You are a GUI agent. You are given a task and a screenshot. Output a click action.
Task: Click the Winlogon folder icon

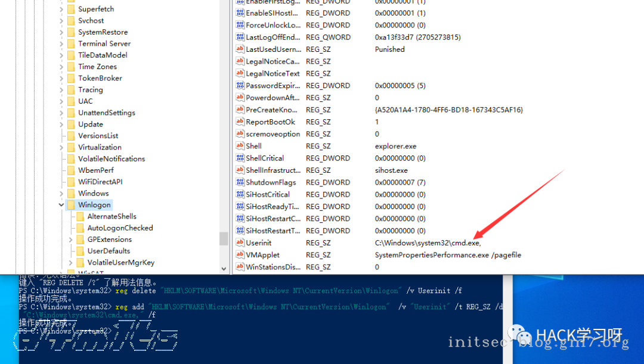pos(71,205)
